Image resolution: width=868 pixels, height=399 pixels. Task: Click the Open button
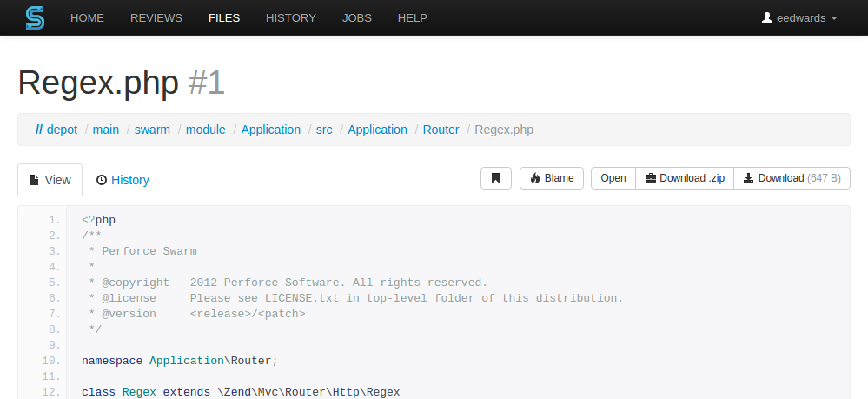tap(613, 178)
